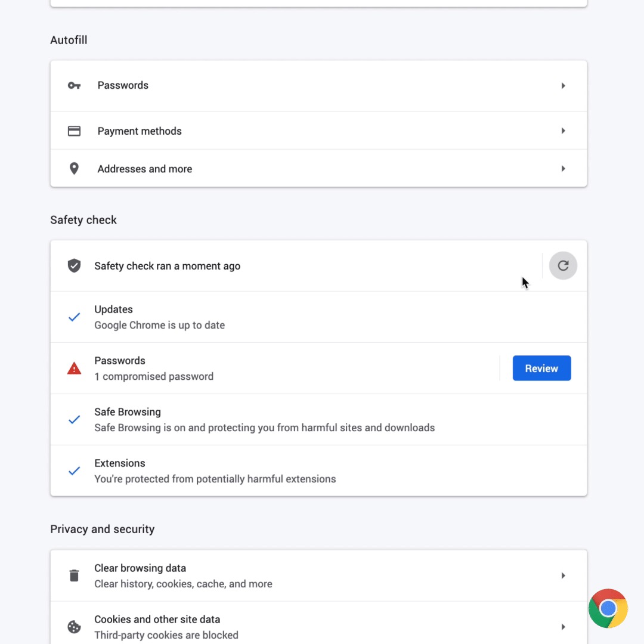644x644 pixels.
Task: Click the credit card Payment methods icon
Action: pyautogui.click(x=74, y=131)
